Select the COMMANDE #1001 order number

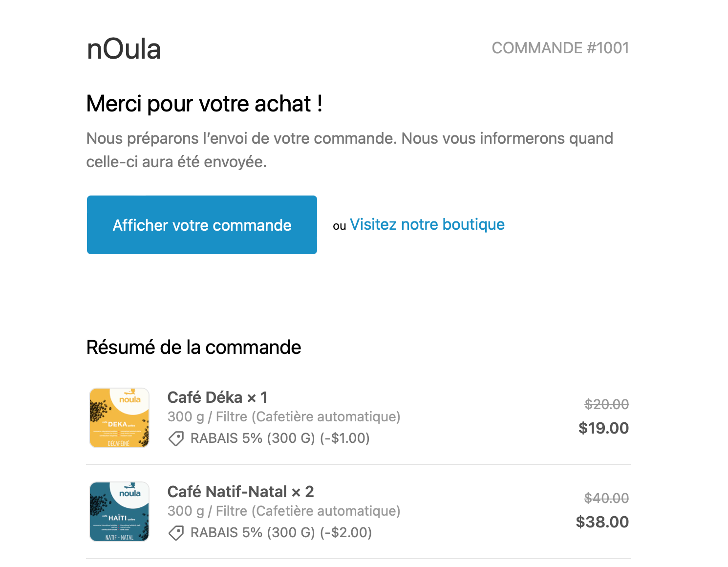(x=560, y=48)
